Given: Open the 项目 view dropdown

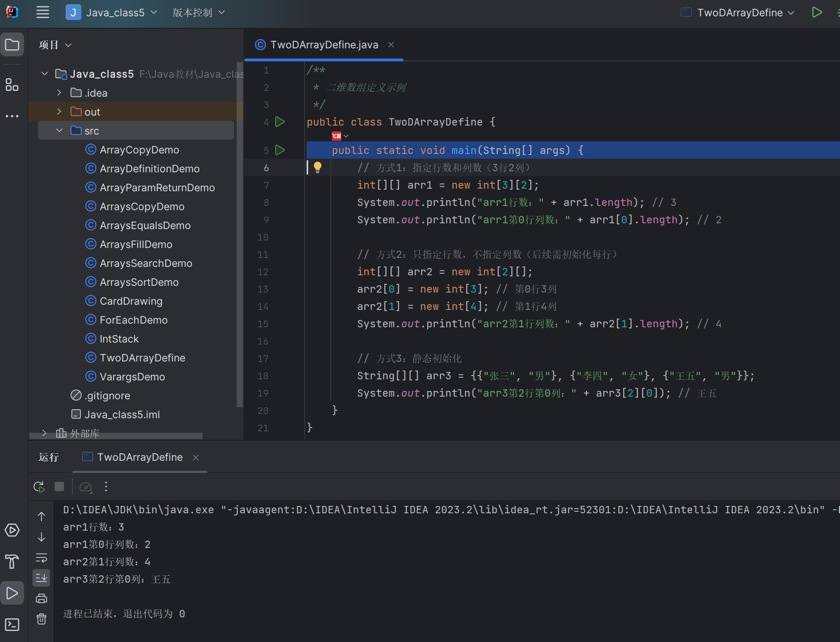Looking at the screenshot, I should 55,45.
